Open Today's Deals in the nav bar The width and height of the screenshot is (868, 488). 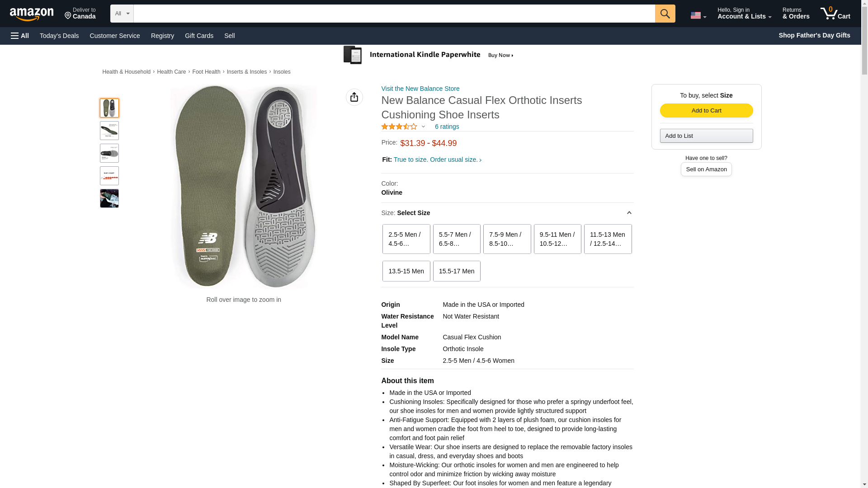pyautogui.click(x=59, y=36)
